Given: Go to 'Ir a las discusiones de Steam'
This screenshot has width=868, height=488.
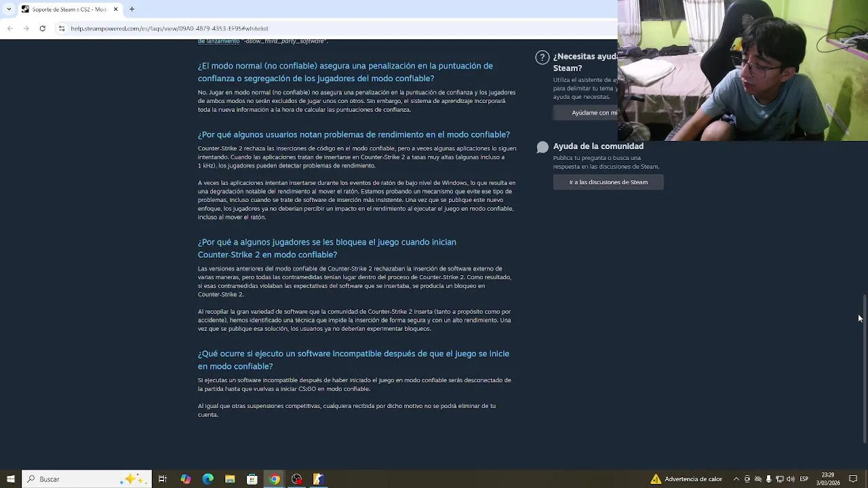Looking at the screenshot, I should pyautogui.click(x=608, y=182).
